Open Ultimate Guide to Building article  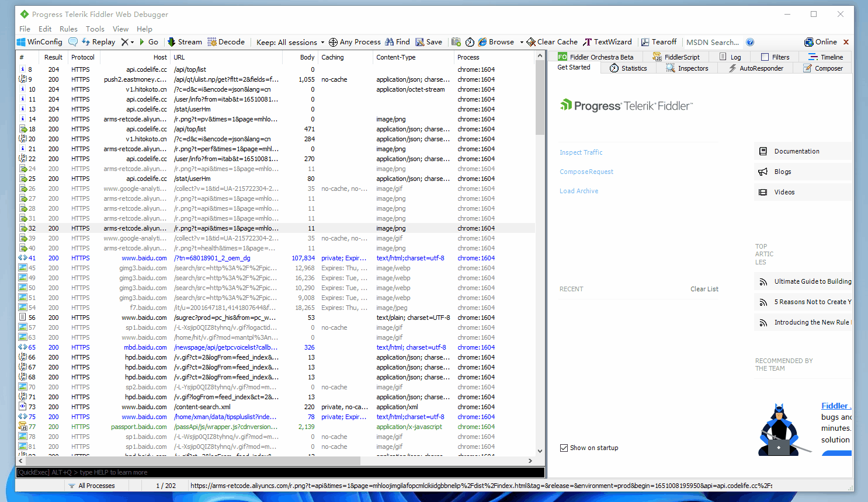pyautogui.click(x=803, y=281)
